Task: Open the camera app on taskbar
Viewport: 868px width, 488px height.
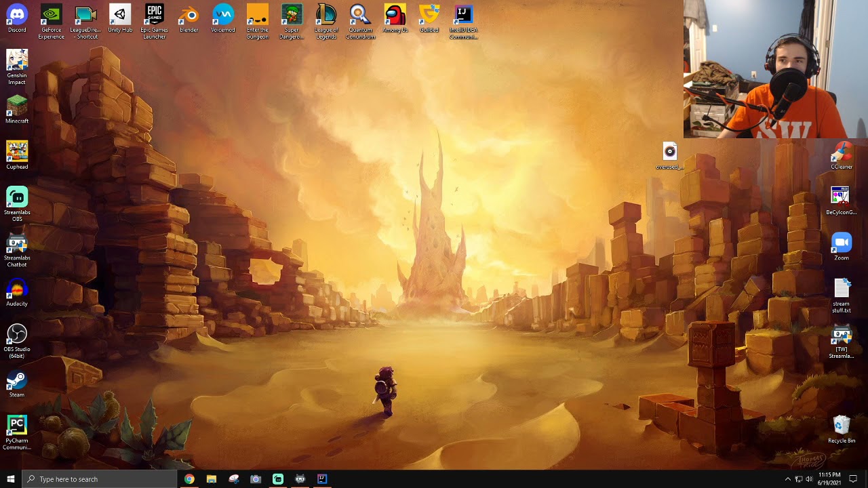Action: (256, 479)
